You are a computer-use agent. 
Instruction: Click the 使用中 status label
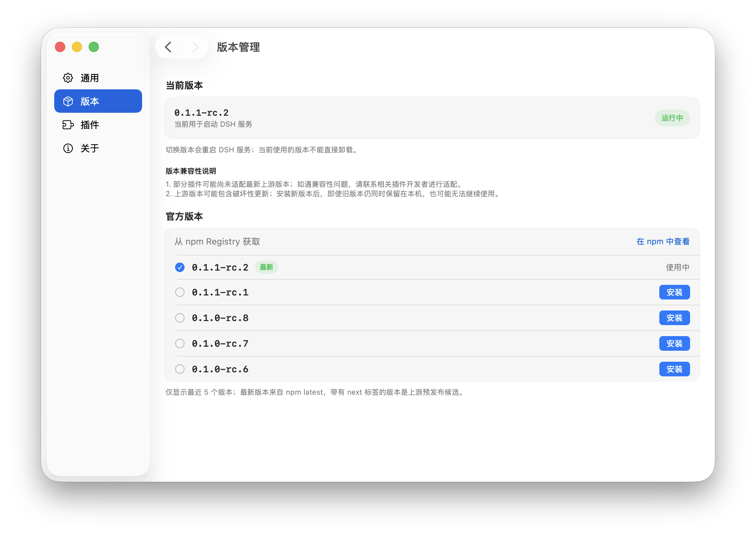[x=678, y=267]
